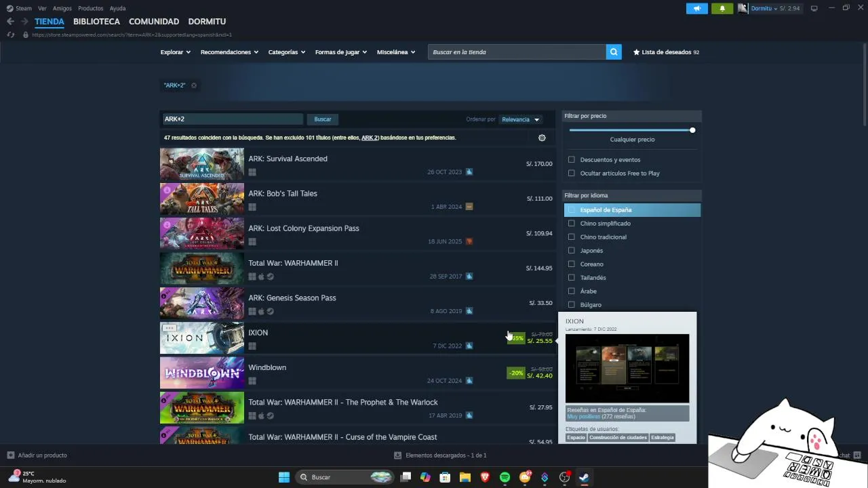Image resolution: width=868 pixels, height=488 pixels.
Task: Open Windows Start menu
Action: (284, 477)
